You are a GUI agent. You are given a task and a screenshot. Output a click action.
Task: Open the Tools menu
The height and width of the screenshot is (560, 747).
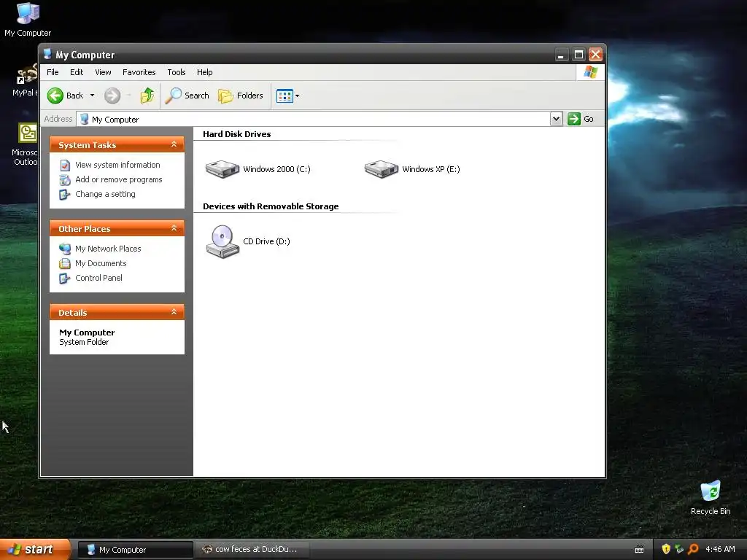coord(177,72)
